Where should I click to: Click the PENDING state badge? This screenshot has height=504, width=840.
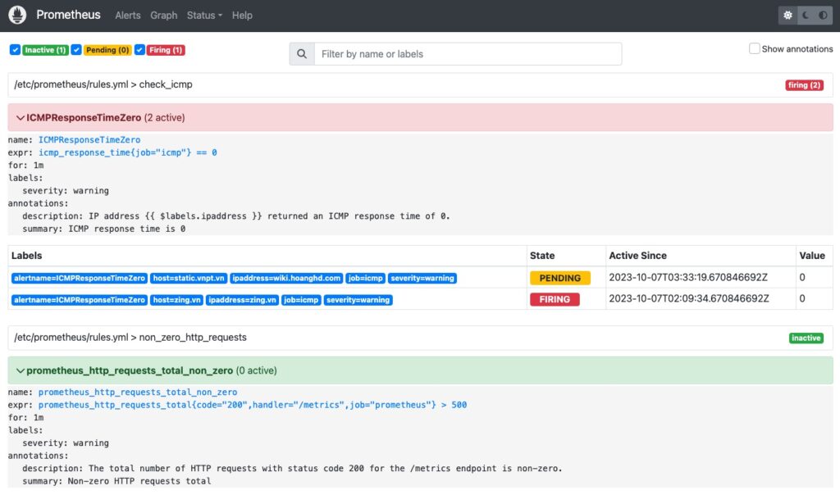(x=559, y=278)
